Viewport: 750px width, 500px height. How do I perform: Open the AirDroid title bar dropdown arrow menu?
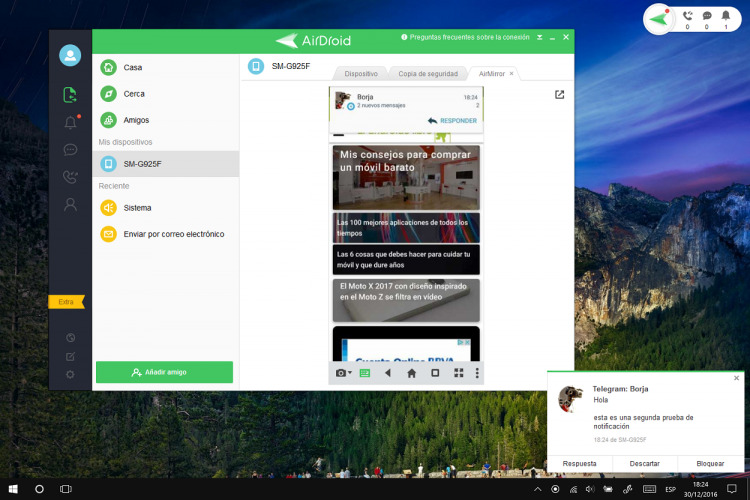539,37
